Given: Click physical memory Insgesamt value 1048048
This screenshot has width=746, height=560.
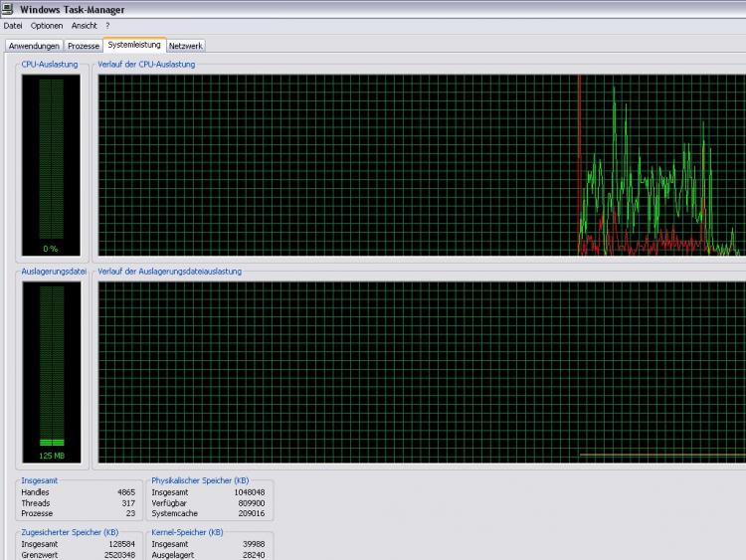Looking at the screenshot, I should click(x=250, y=492).
